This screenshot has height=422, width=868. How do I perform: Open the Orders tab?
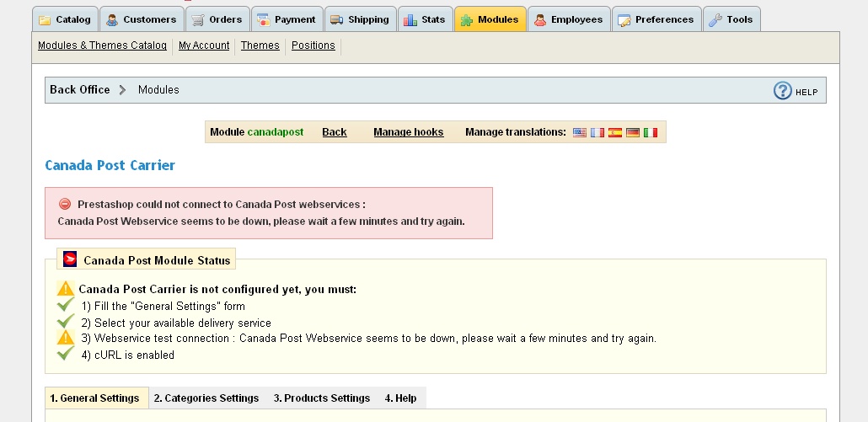click(217, 19)
